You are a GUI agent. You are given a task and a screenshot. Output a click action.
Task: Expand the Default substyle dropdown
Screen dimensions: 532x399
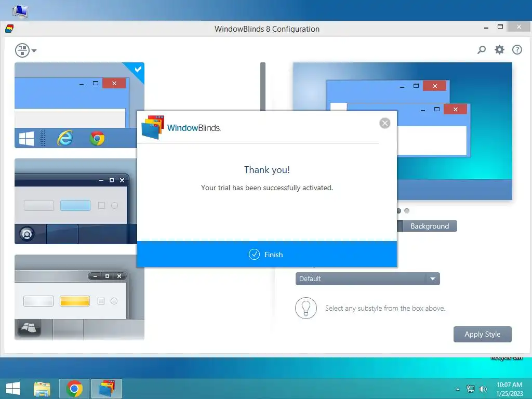(x=367, y=278)
